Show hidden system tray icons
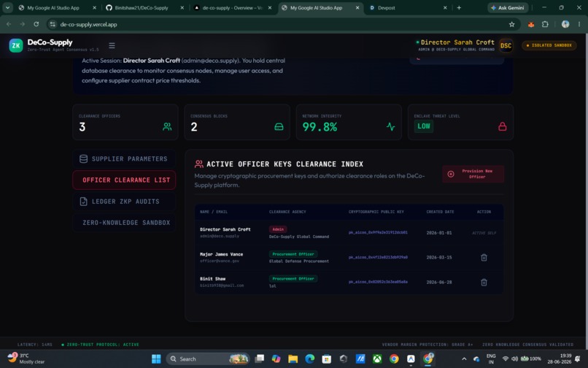This screenshot has width=588, height=368. point(464,359)
